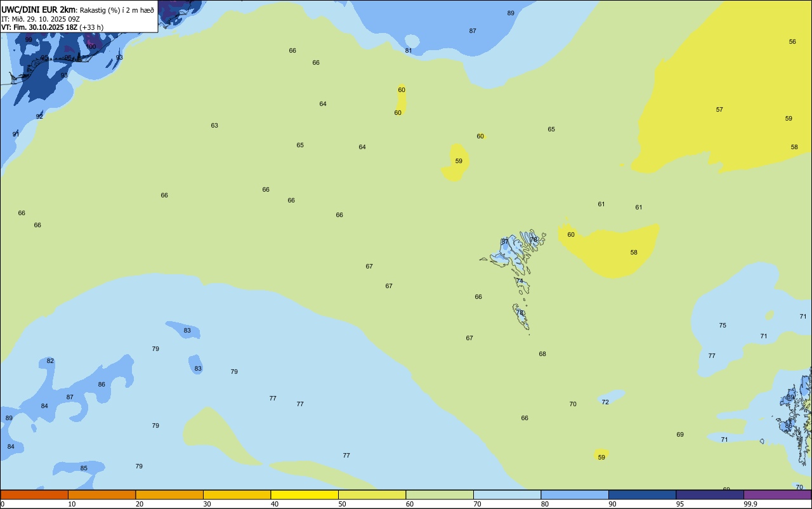Select the 'IT: Mið. 29. 10. 2025 09Z' line
Viewport: 812px width, 509px height.
tap(40, 19)
